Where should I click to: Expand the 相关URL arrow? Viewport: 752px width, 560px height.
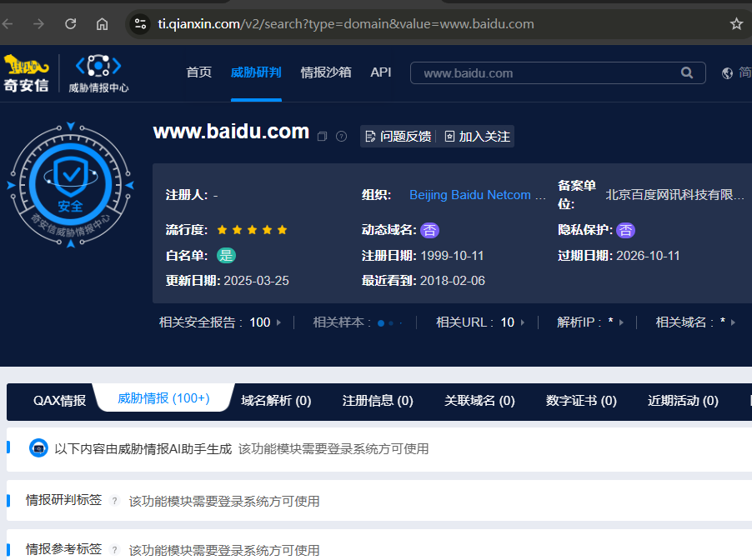coord(523,322)
